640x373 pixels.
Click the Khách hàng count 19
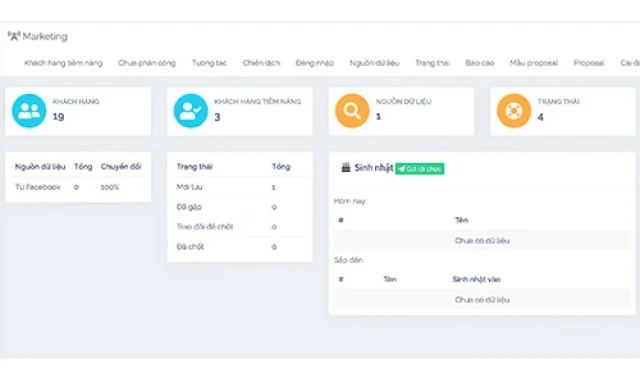pyautogui.click(x=58, y=116)
